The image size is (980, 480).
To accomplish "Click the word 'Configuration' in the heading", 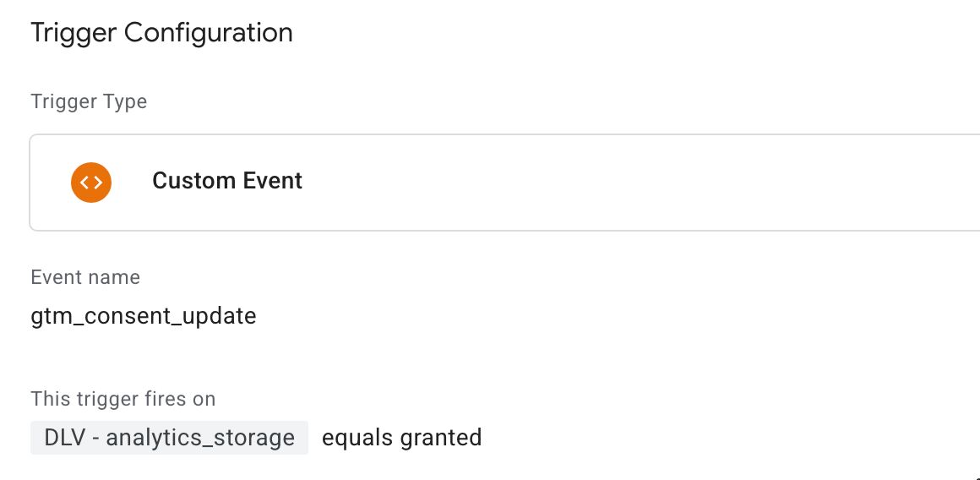I will point(208,33).
